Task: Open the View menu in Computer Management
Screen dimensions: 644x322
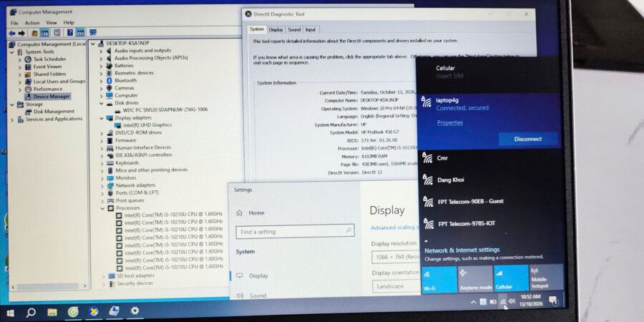Action: (x=52, y=23)
